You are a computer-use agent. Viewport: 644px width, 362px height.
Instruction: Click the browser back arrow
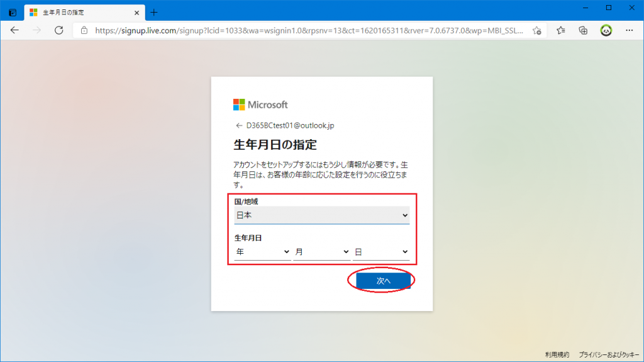(x=15, y=30)
